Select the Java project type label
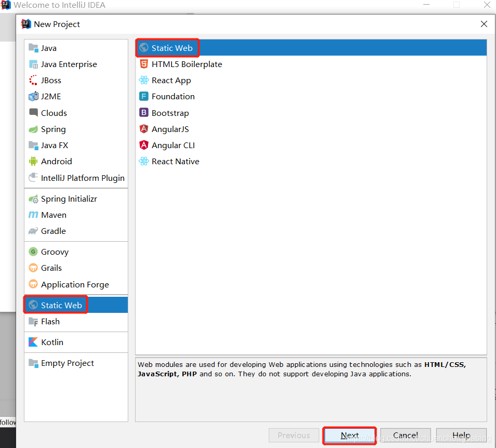The height and width of the screenshot is (448, 496). pyautogui.click(x=49, y=48)
